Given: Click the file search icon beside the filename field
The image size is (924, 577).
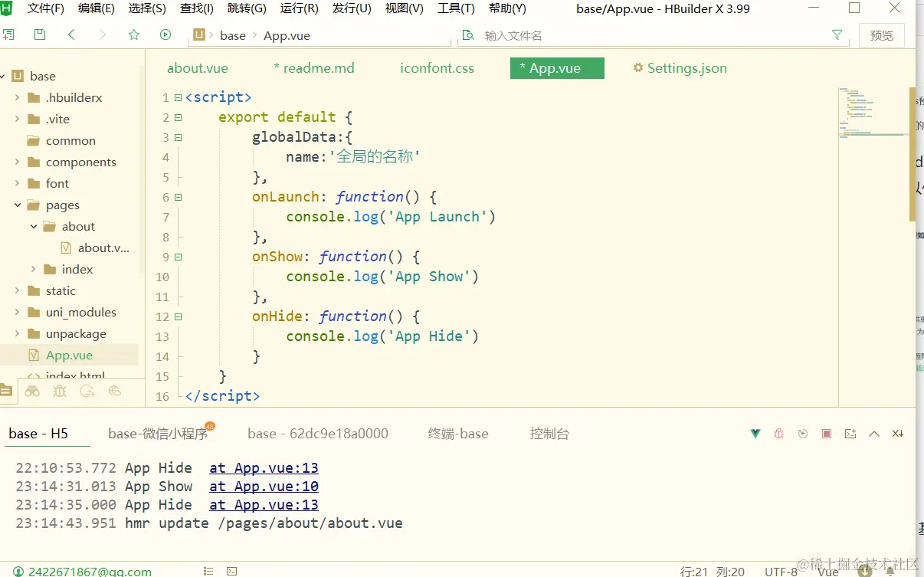Looking at the screenshot, I should (x=468, y=35).
